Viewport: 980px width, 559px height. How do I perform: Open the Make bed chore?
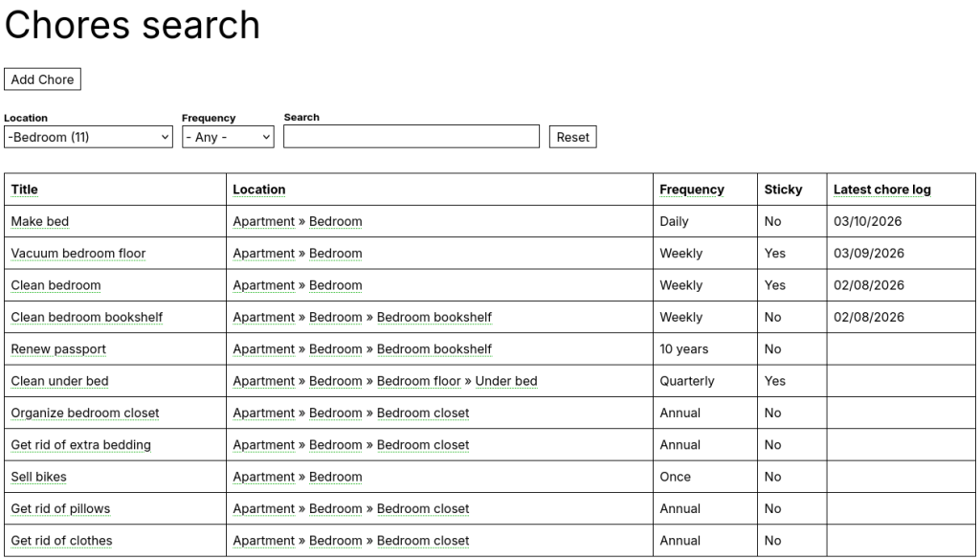(x=40, y=221)
